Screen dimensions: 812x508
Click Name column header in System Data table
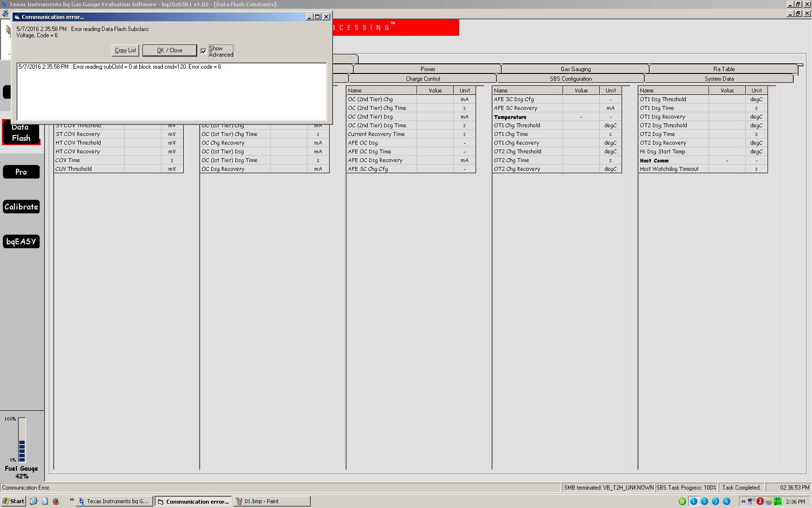[673, 90]
